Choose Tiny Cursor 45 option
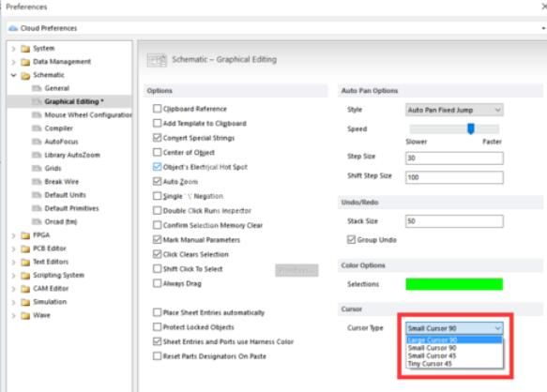This screenshot has width=547, height=392. 454,364
